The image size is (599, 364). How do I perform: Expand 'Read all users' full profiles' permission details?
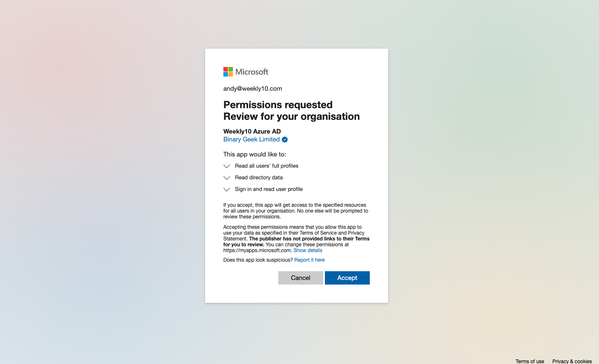(x=227, y=166)
